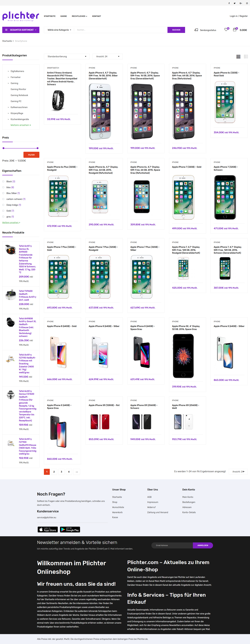Image resolution: width=250 pixels, height=644 pixels.
Task: Switch to list view layout
Action: [x=246, y=56]
